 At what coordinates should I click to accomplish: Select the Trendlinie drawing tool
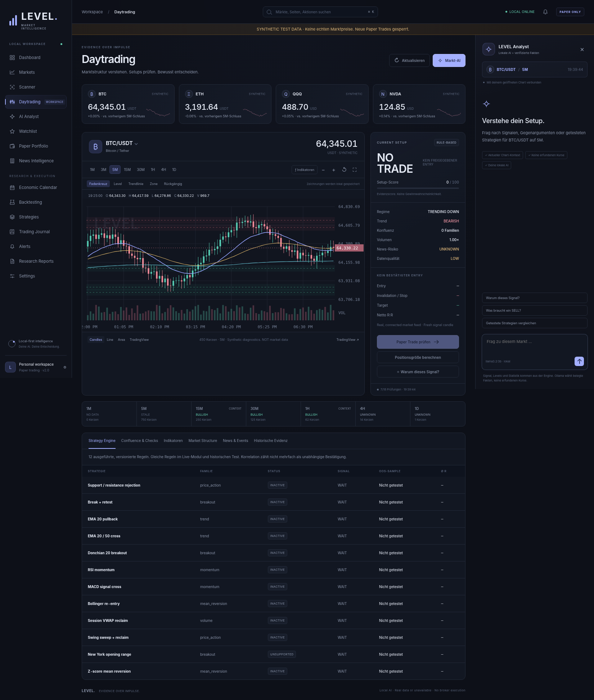tap(136, 184)
